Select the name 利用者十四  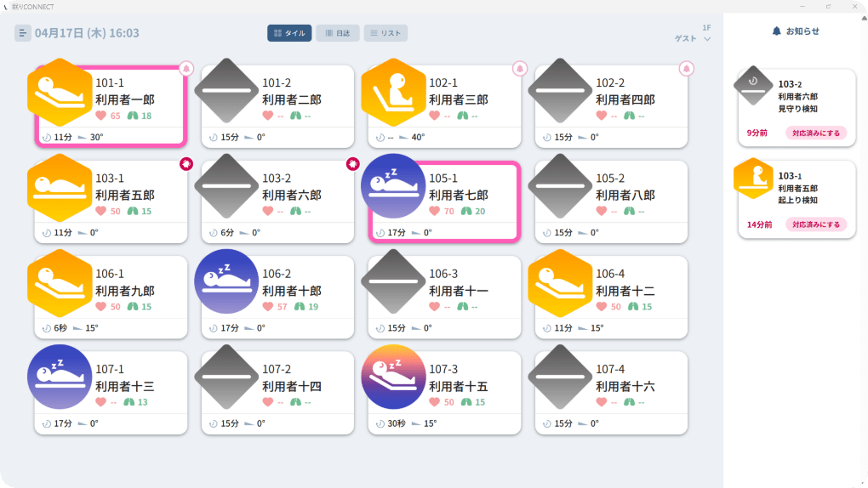292,386
